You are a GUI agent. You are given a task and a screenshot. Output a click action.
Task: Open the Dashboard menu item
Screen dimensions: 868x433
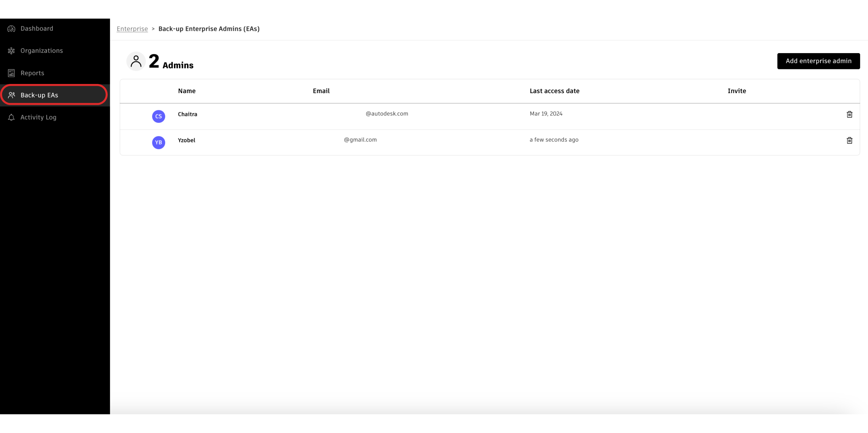click(x=37, y=29)
